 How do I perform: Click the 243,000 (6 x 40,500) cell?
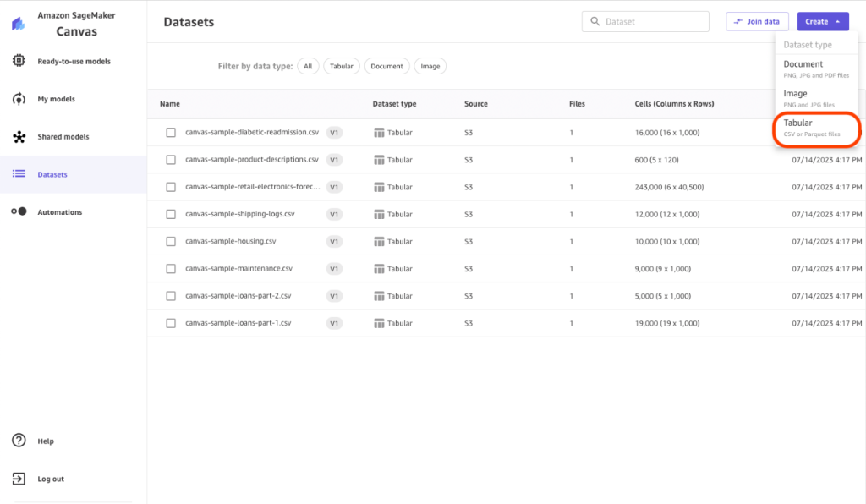[x=669, y=187]
